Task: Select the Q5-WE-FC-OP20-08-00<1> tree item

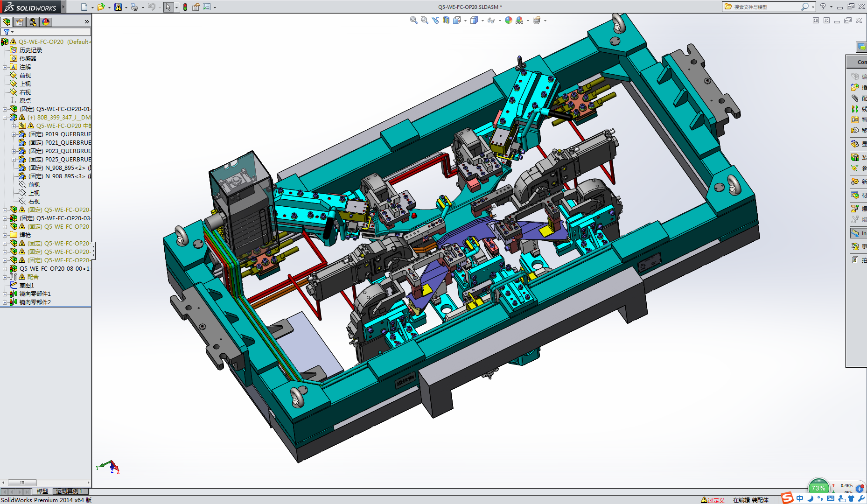Action: pyautogui.click(x=55, y=269)
